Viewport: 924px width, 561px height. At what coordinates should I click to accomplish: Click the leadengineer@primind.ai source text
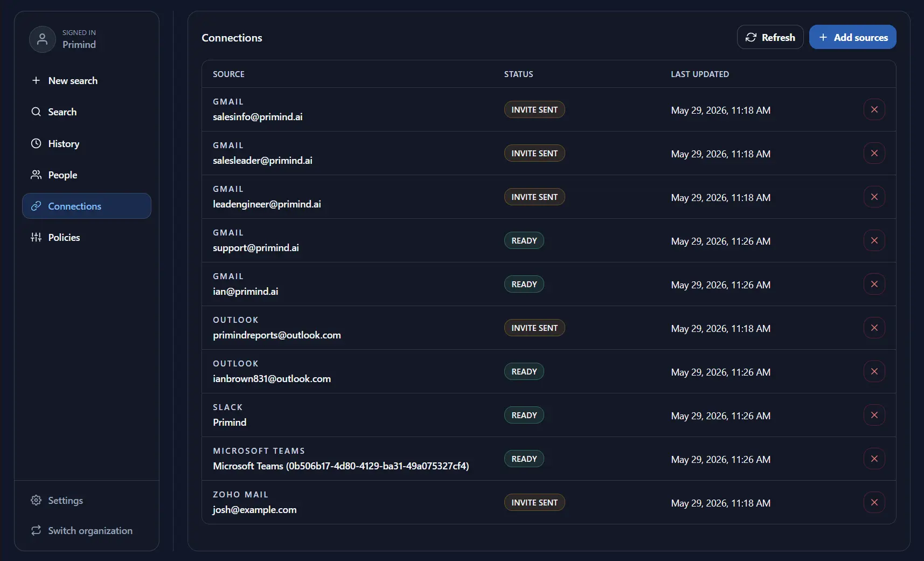click(267, 204)
